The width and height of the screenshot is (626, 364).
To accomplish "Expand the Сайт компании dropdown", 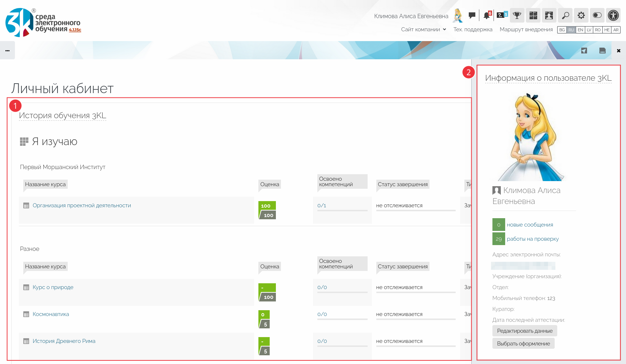I will click(x=424, y=29).
